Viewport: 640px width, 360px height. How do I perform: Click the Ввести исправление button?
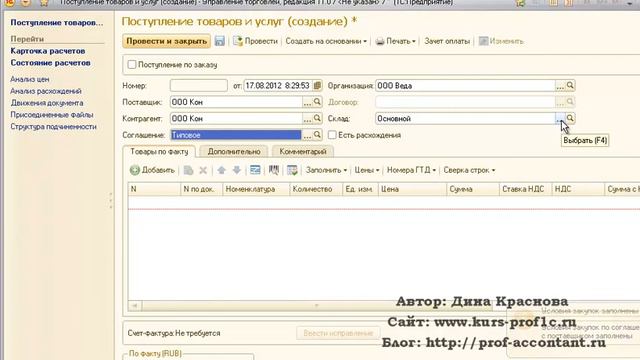tap(338, 333)
